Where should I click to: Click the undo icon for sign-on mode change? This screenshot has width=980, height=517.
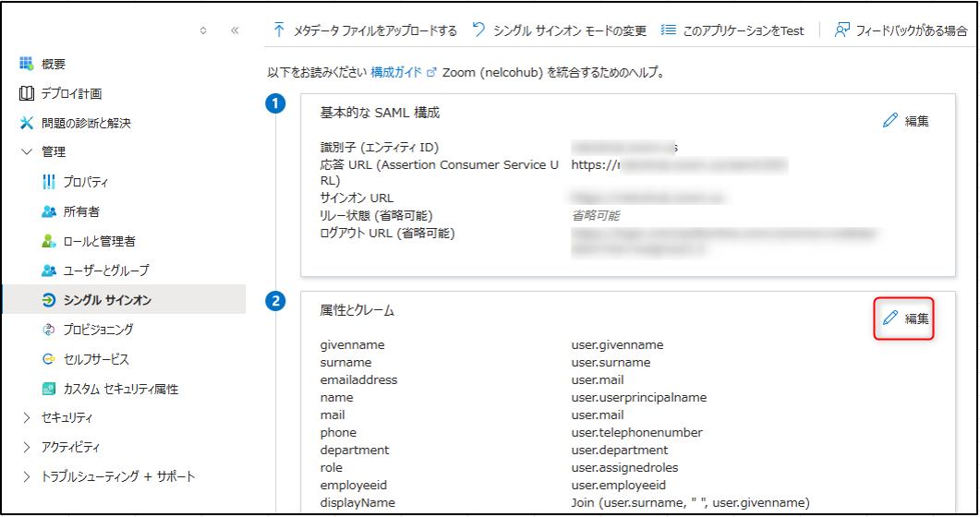(x=478, y=30)
